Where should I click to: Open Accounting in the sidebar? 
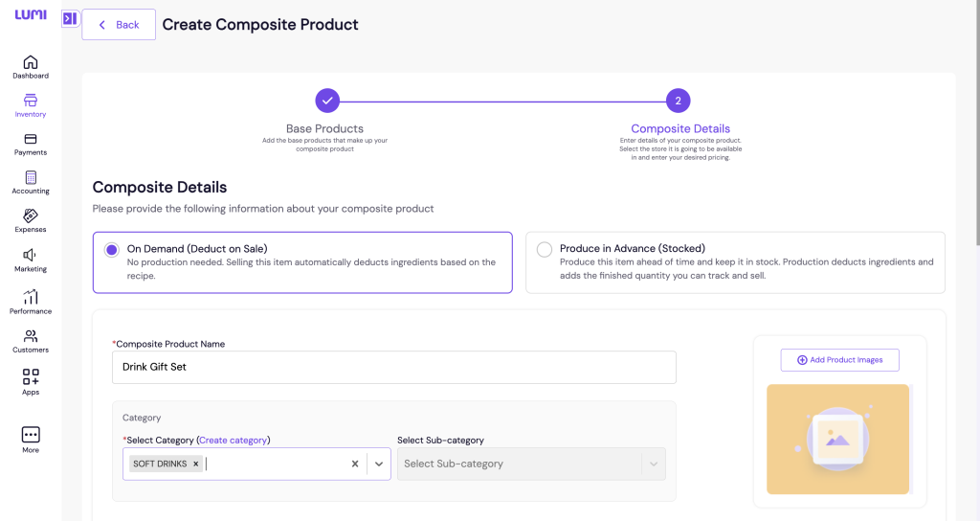tap(31, 183)
